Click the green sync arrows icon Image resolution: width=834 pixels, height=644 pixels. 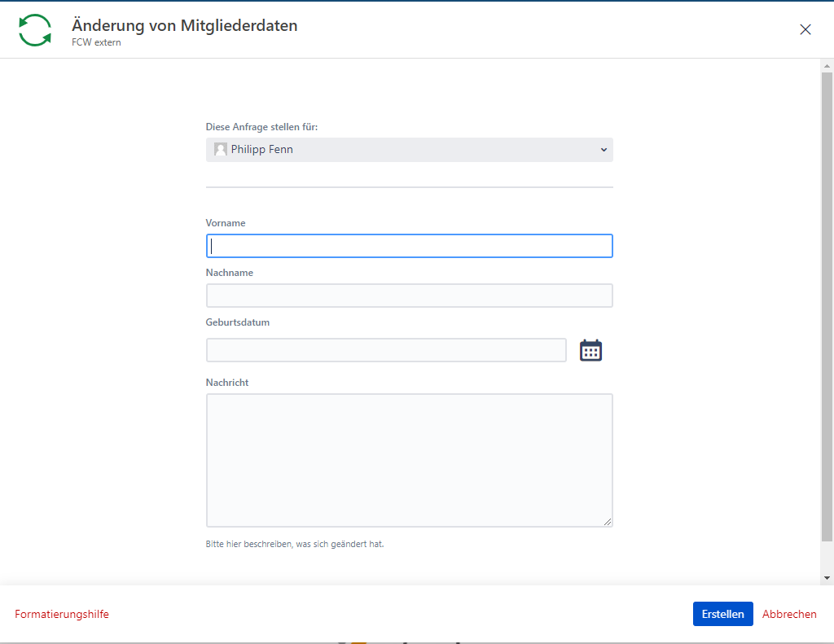(x=35, y=30)
